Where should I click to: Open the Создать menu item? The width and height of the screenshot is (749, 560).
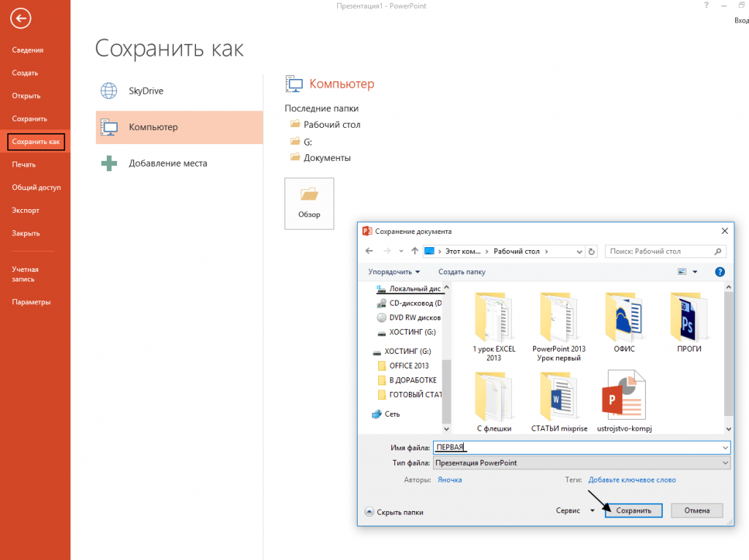25,73
